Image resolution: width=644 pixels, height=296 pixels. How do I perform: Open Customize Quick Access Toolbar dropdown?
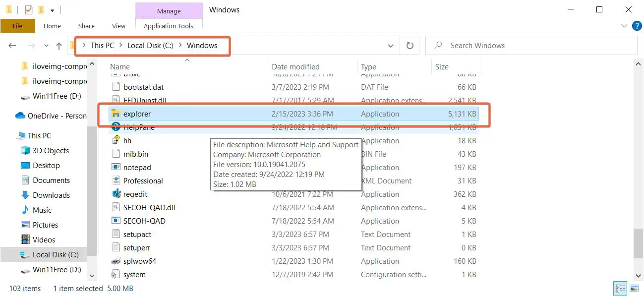coord(52,10)
